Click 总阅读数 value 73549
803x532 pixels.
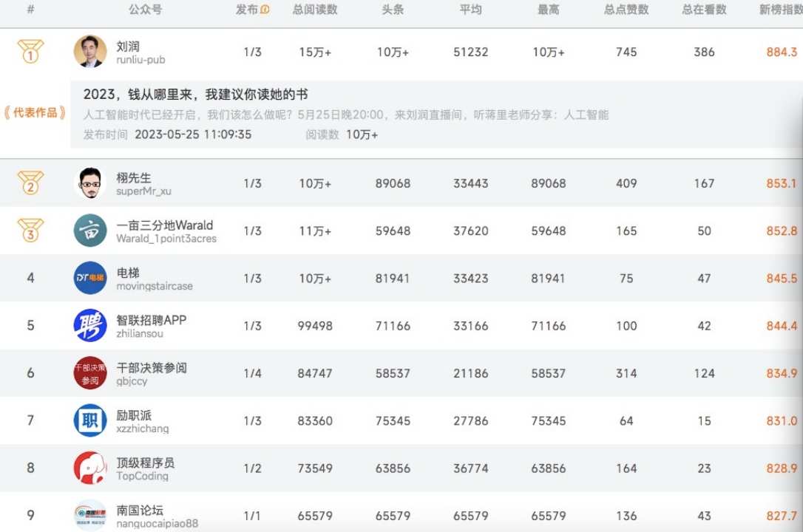[315, 468]
